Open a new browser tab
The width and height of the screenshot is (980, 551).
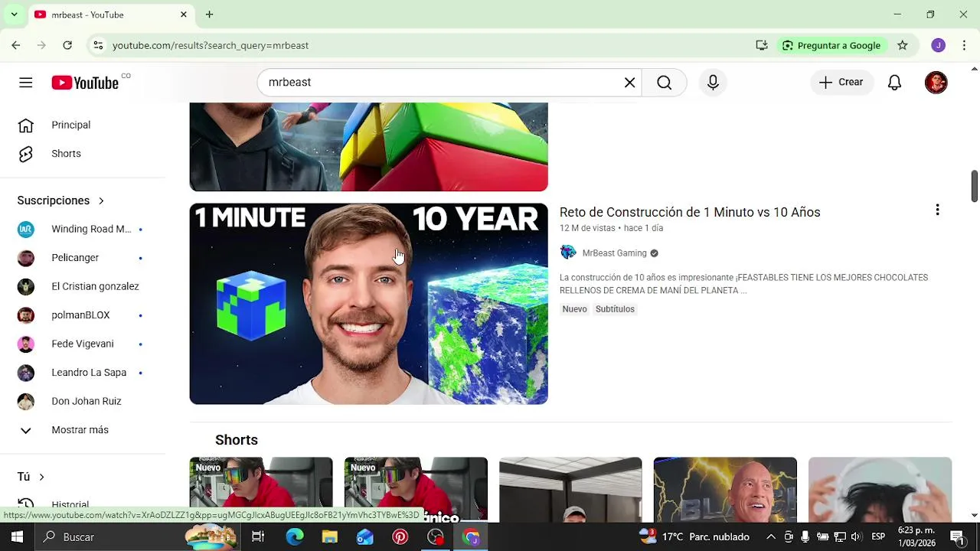(x=209, y=15)
